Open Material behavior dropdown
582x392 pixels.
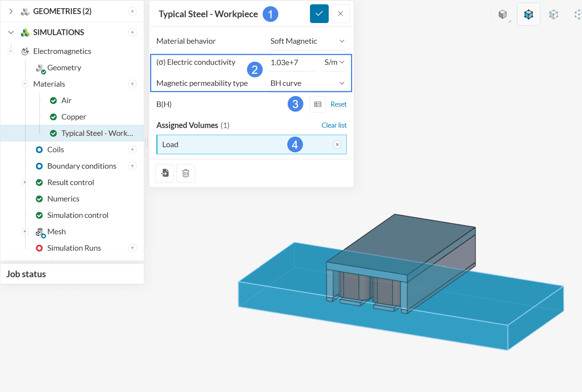(x=307, y=41)
